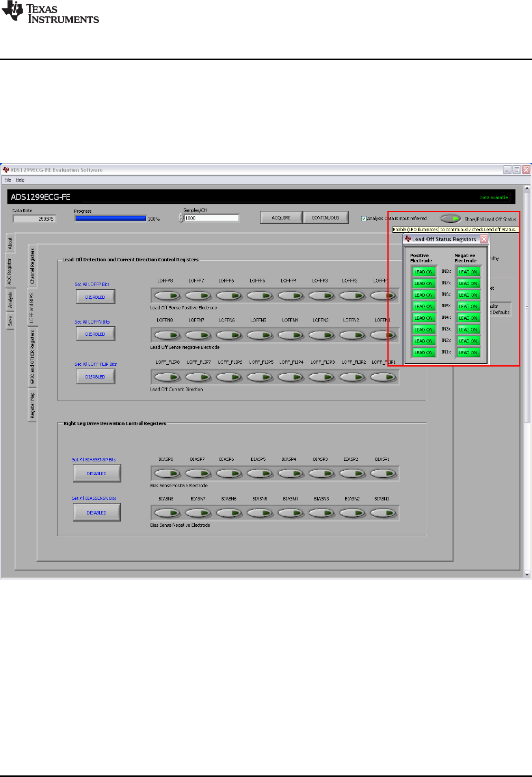Toggle the LOFF_FLIP1 switch
Image resolution: width=532 pixels, height=777 pixels.
(384, 377)
